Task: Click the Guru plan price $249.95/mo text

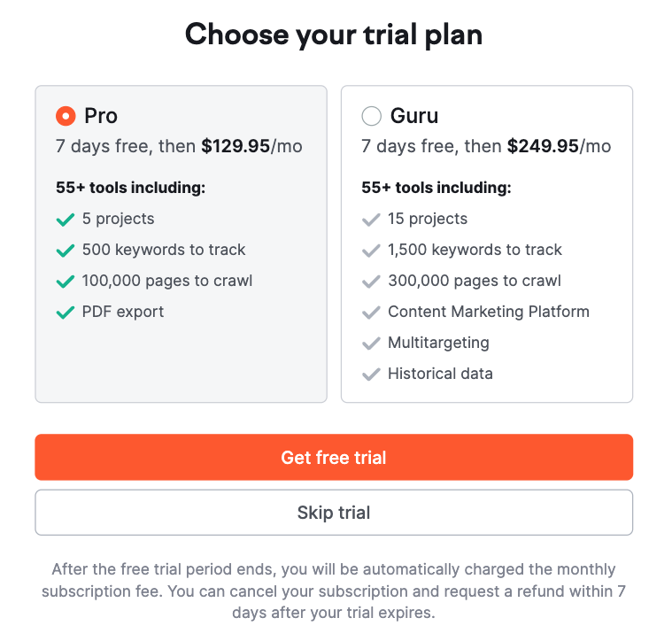Action: (x=559, y=146)
